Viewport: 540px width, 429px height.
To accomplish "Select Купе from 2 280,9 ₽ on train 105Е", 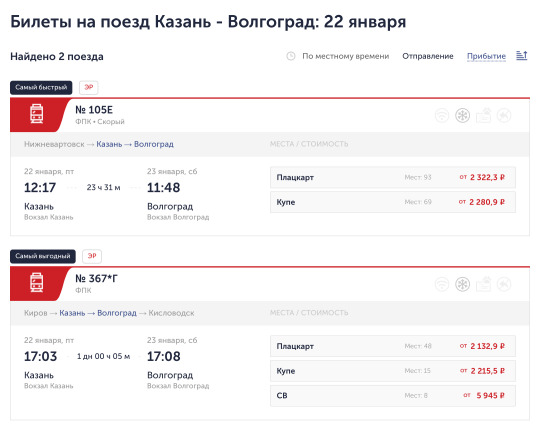I will (x=393, y=202).
